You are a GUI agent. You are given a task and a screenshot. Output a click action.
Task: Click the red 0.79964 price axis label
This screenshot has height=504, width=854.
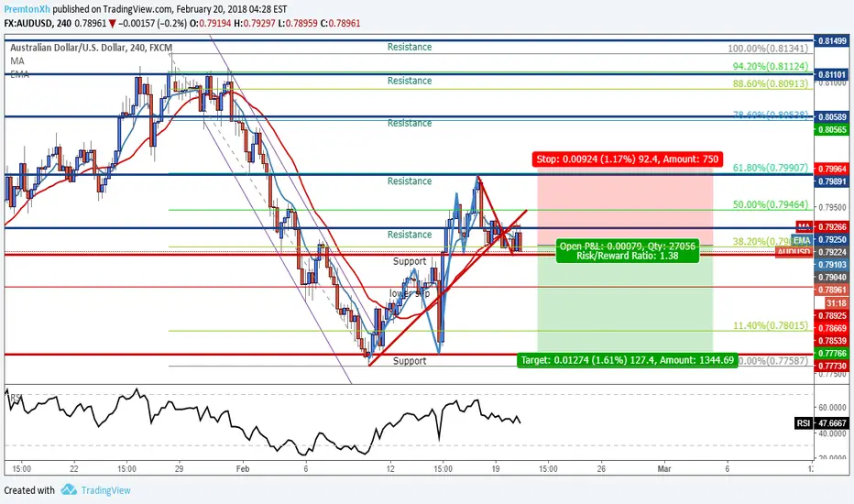coord(832,169)
